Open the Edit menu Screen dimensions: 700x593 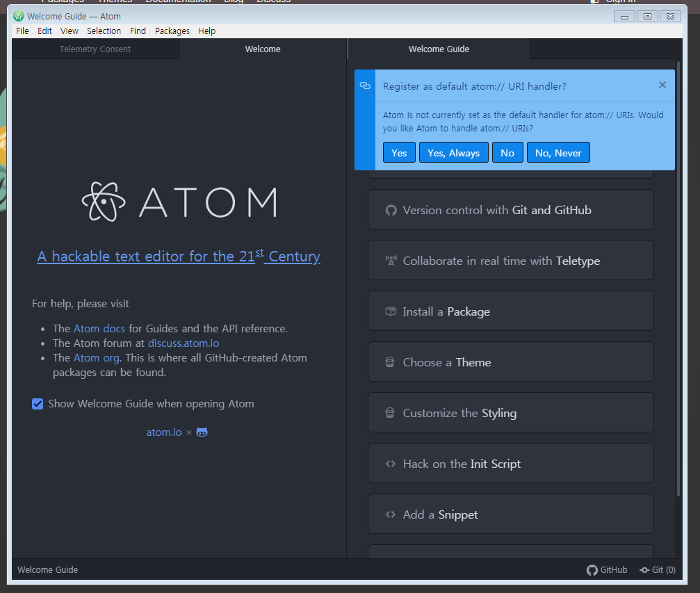44,31
